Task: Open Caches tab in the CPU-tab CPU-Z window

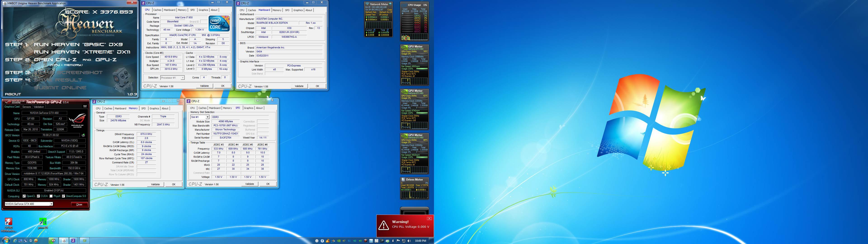Action: click(157, 10)
